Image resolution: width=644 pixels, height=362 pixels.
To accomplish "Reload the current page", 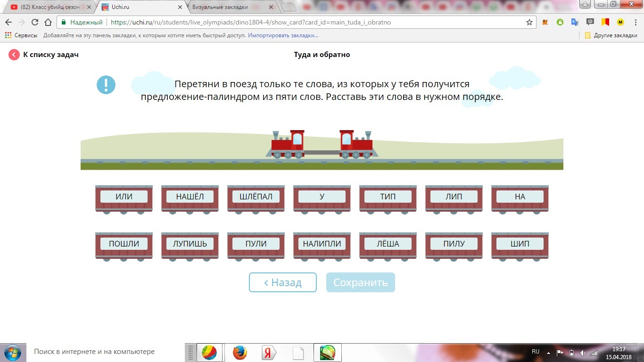I will [x=35, y=22].
